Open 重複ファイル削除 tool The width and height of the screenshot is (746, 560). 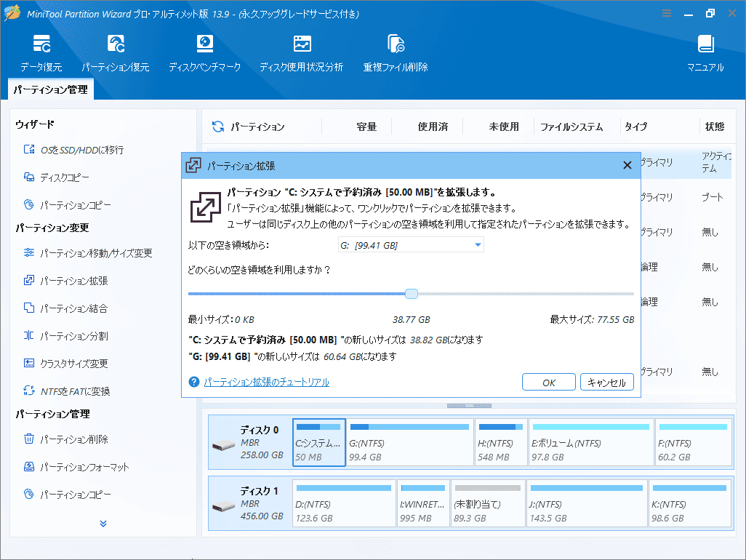396,52
